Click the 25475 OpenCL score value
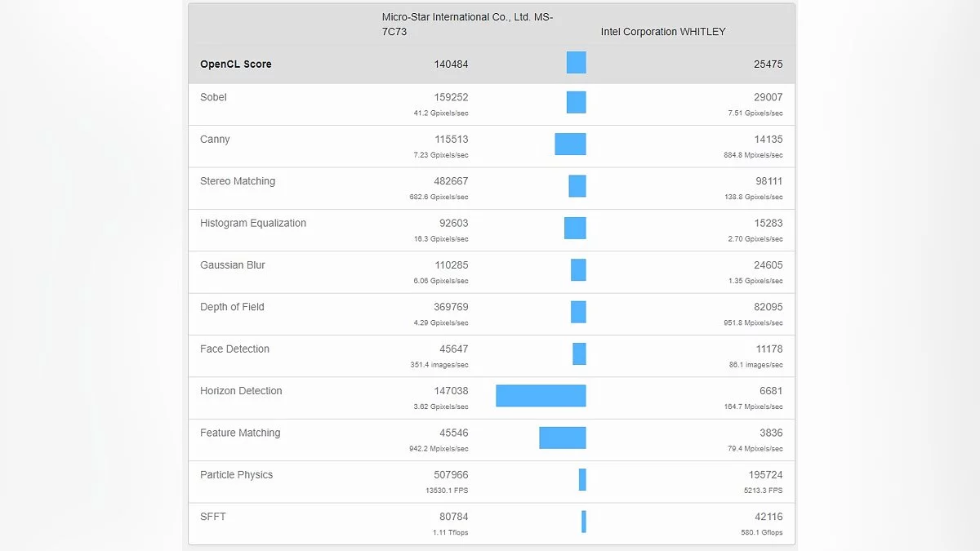The width and height of the screenshot is (980, 551). click(x=768, y=64)
